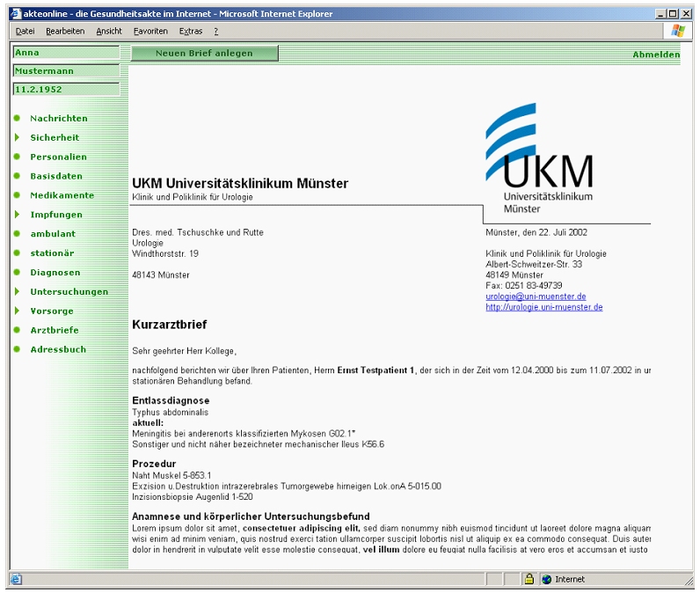This screenshot has height=593, width=700.
Task: Click the urologie@uni-muenster.de email link
Action: point(536,296)
